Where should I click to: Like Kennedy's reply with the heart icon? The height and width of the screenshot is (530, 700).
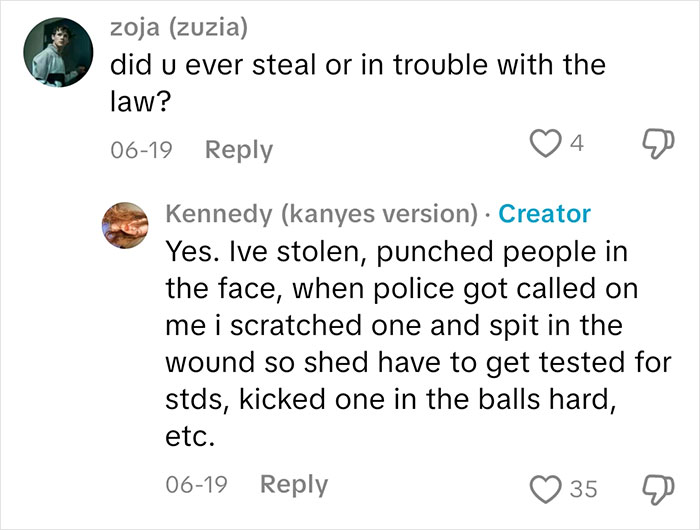click(545, 489)
